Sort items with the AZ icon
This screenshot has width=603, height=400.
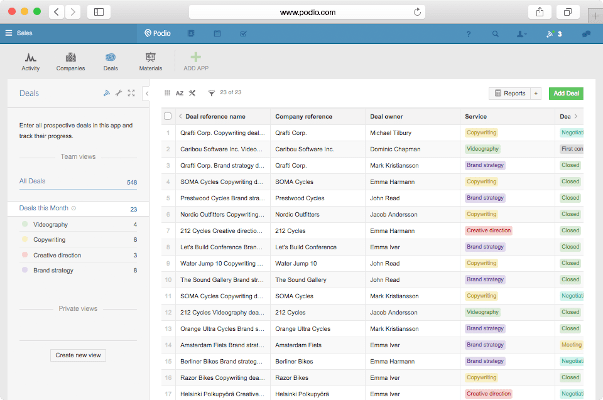[x=180, y=93]
